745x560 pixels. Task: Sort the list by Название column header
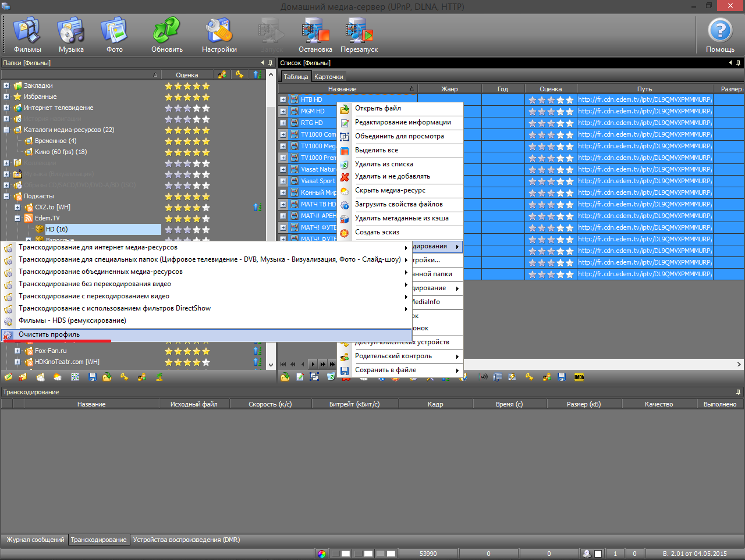342,89
